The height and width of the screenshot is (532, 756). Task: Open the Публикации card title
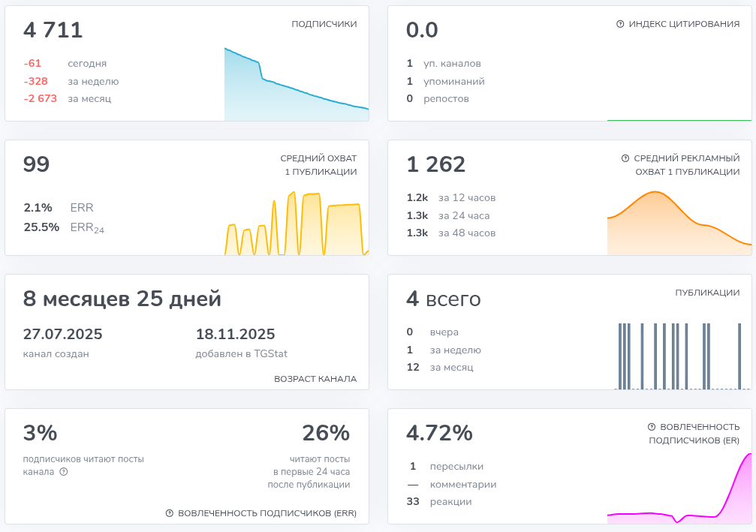point(707,293)
